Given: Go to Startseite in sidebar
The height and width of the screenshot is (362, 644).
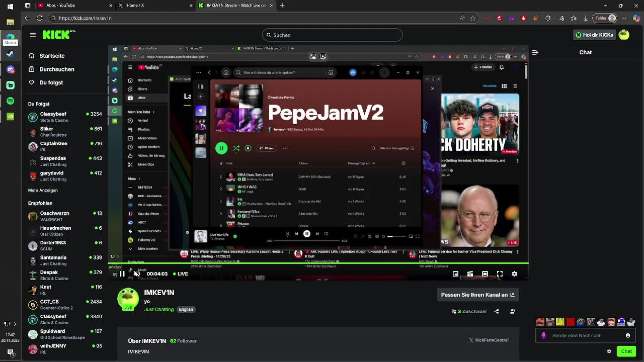Looking at the screenshot, I should (x=46, y=56).
